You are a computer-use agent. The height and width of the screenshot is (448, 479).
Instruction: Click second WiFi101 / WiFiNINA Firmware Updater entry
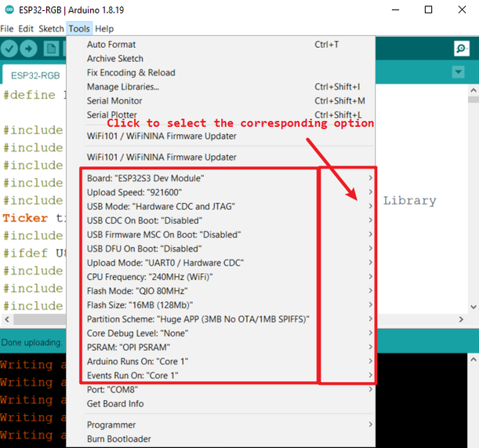click(x=220, y=157)
